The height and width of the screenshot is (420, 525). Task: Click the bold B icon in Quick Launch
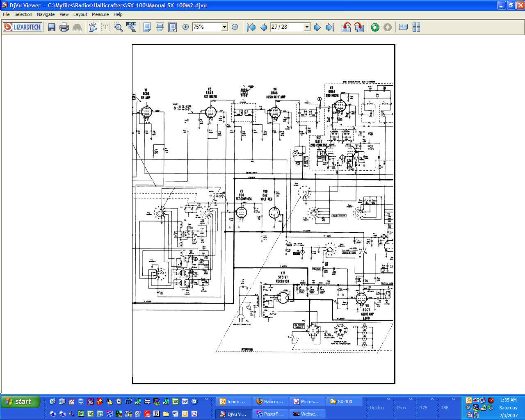(x=156, y=414)
